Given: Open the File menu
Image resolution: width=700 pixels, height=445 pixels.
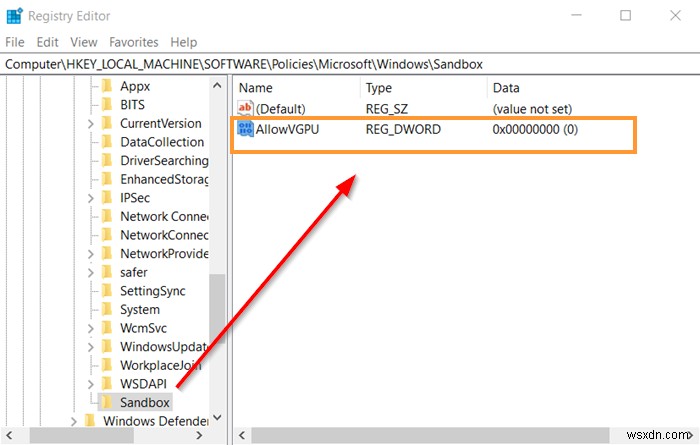Looking at the screenshot, I should pyautogui.click(x=15, y=42).
